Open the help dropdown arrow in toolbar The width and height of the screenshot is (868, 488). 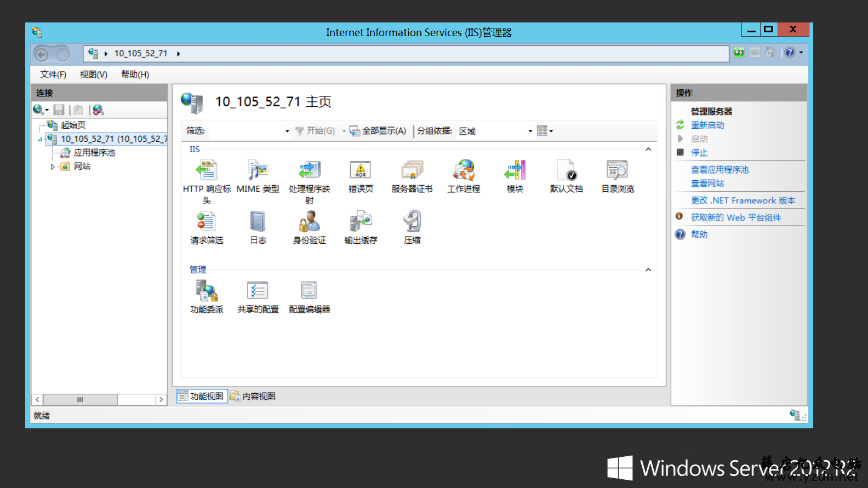(x=801, y=53)
